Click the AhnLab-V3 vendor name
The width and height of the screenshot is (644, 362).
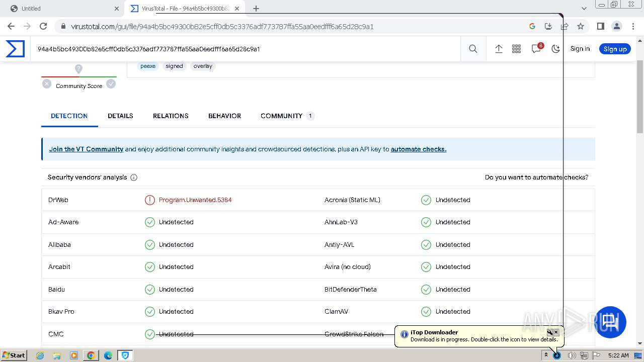coord(341,222)
